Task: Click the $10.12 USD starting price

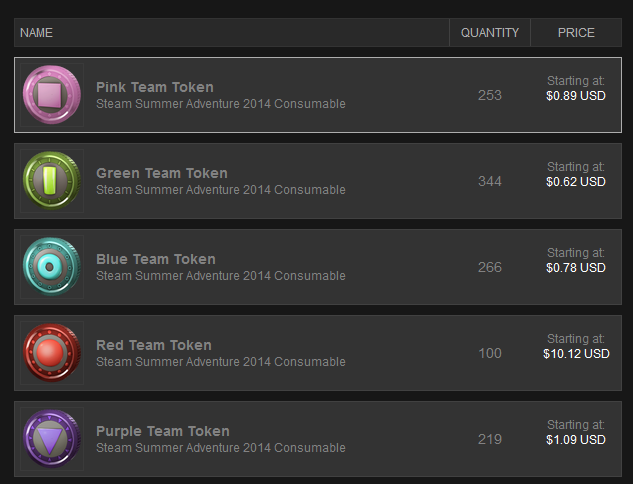Action: point(576,354)
